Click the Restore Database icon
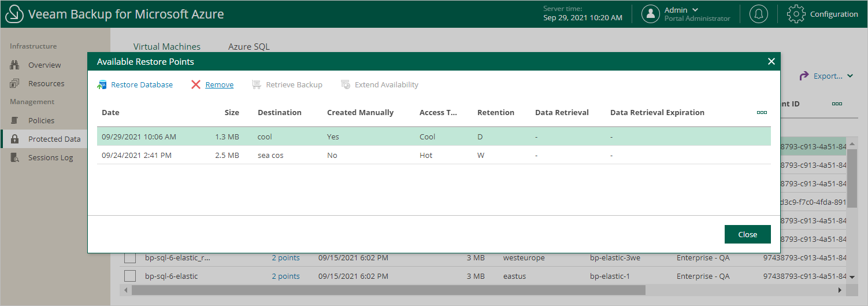 click(102, 84)
